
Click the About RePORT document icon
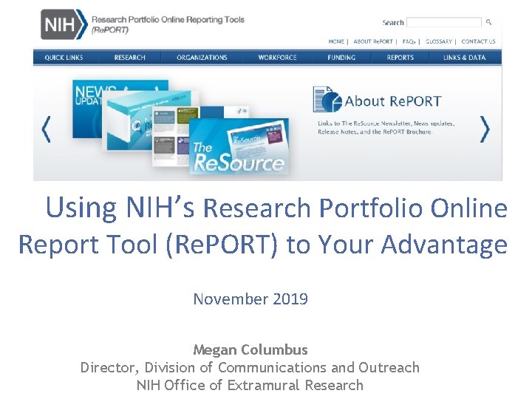click(x=327, y=99)
